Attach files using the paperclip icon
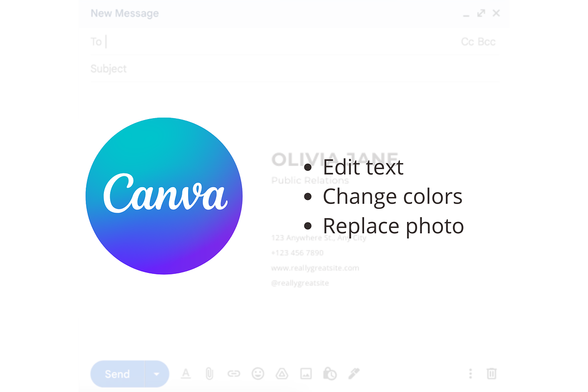 [209, 374]
